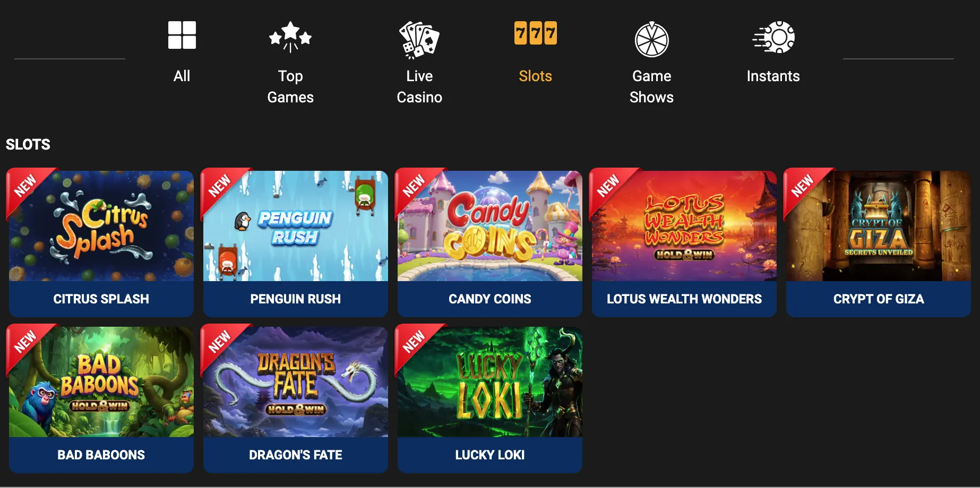Screen dimensions: 980x488
Task: Click the NEW ribbon on Citrus Splash
Action: pos(25,186)
